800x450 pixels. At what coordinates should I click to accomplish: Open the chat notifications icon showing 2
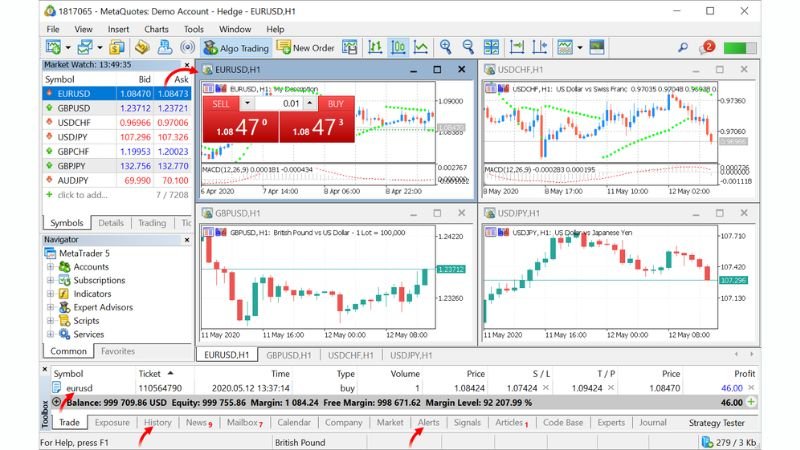point(707,47)
